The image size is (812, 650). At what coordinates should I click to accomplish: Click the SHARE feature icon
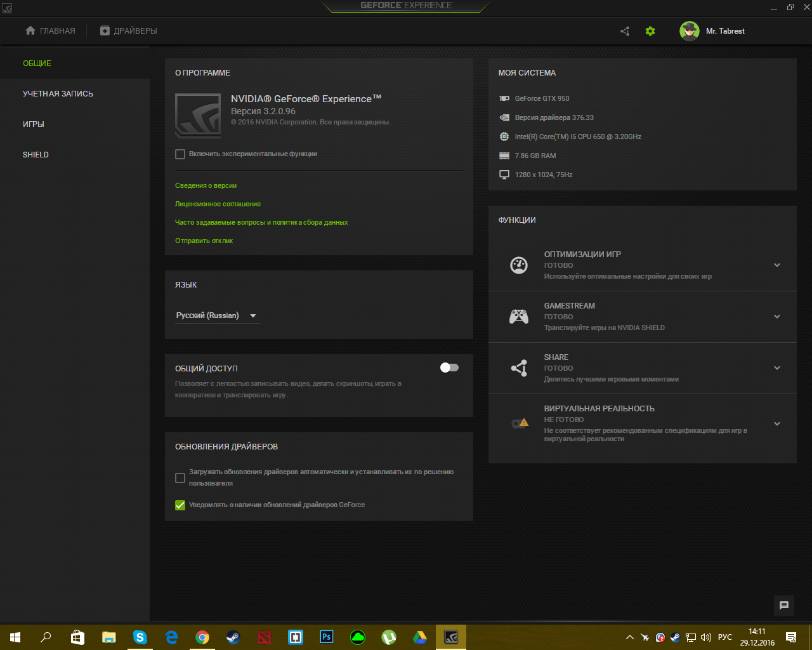[x=519, y=368]
